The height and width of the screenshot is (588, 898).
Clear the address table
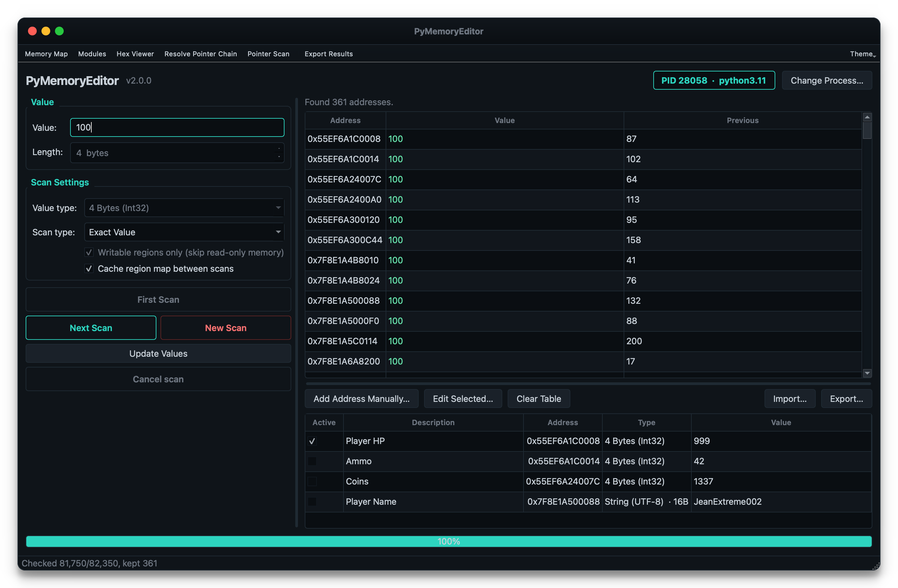pos(538,399)
